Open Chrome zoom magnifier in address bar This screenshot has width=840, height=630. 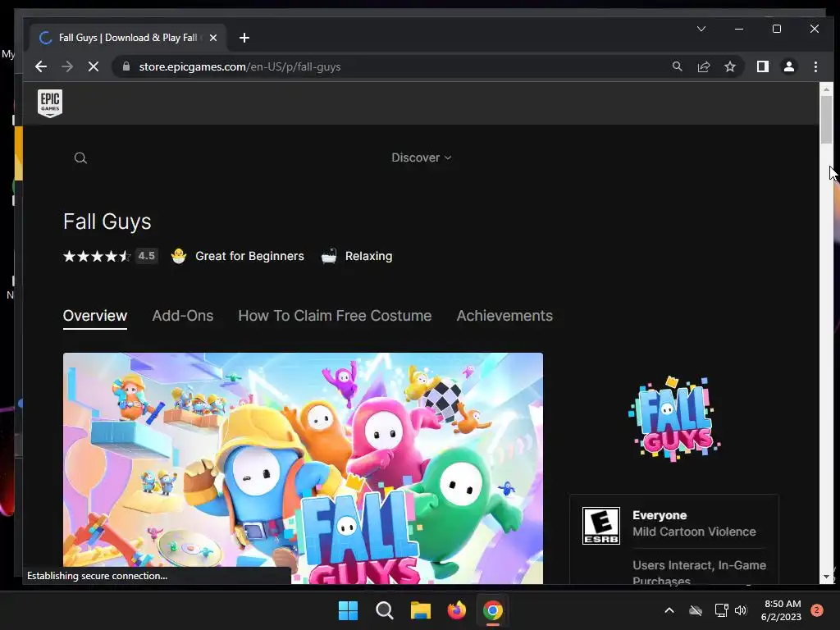(x=677, y=66)
